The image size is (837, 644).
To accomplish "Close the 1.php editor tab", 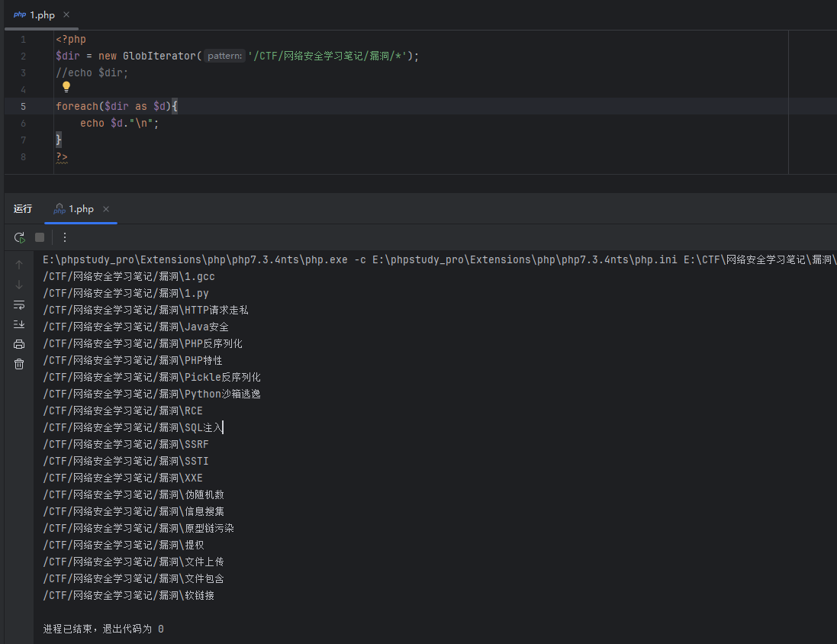I will tap(66, 15).
